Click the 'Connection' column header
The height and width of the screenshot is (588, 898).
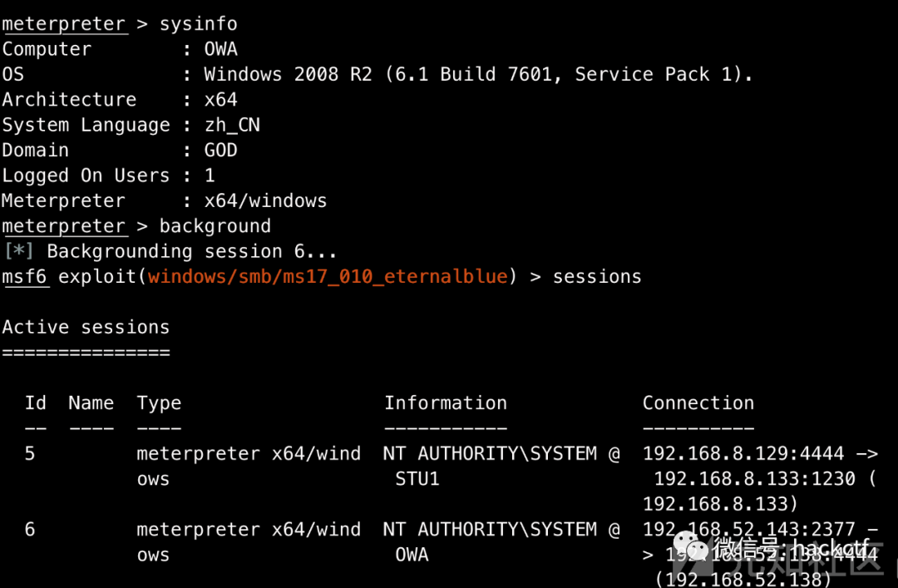[698, 403]
